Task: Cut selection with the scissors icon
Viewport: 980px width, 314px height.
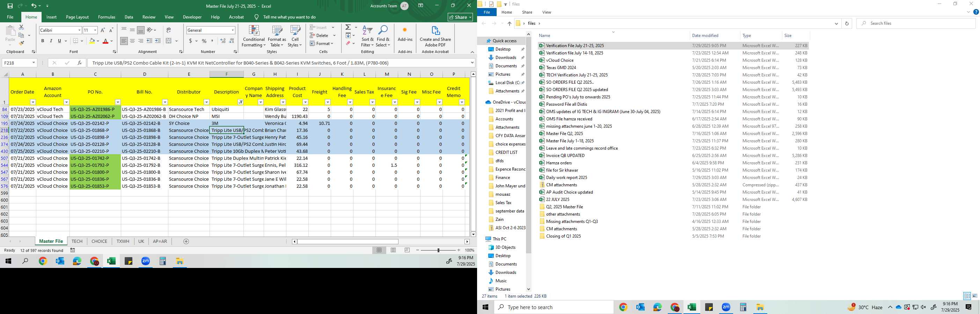Action: (21, 27)
